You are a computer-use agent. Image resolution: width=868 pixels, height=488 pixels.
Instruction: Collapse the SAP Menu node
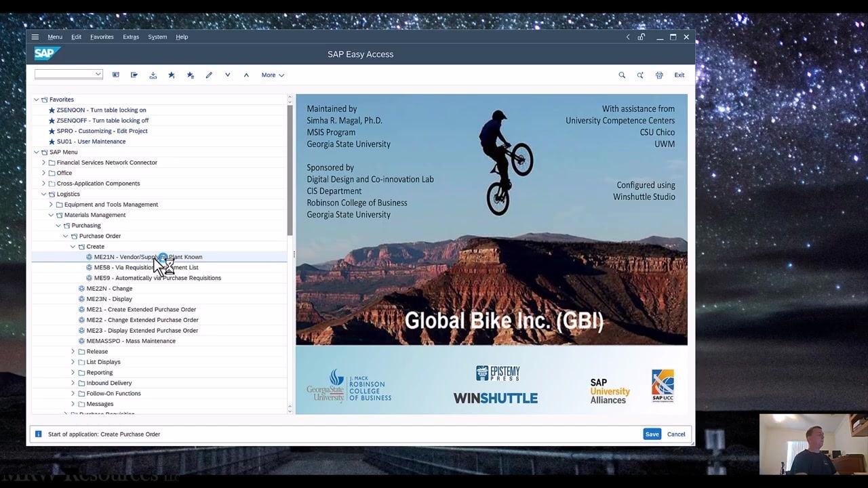click(x=37, y=152)
